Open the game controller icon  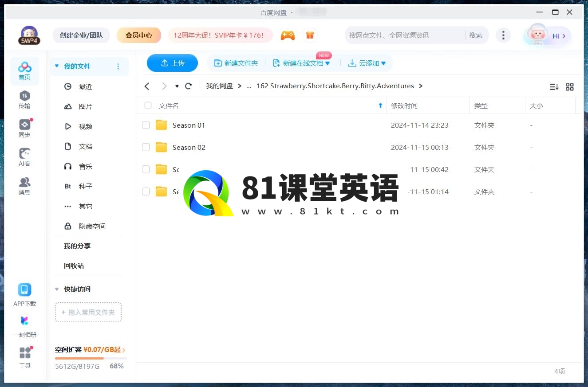(288, 35)
